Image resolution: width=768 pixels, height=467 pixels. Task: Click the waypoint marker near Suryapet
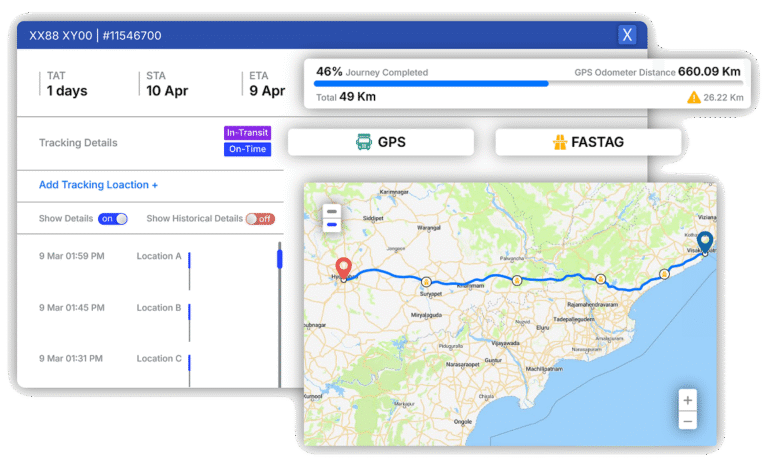(x=426, y=282)
